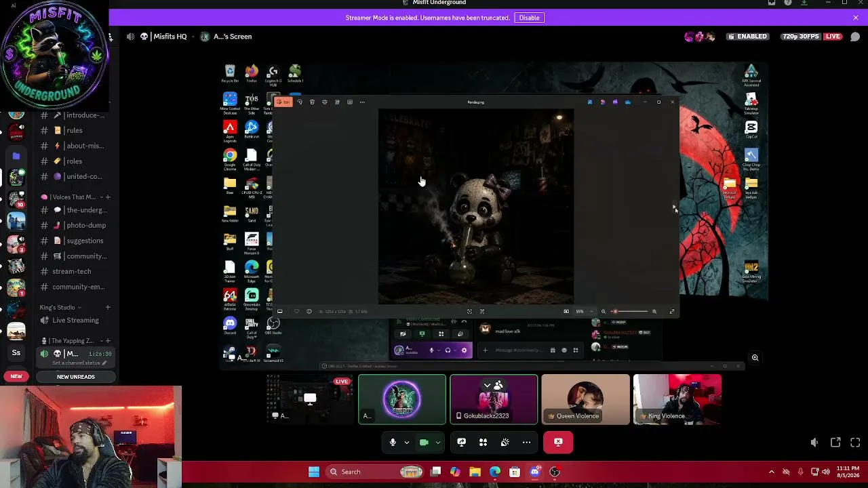Dismiss the Streamer Mode banner

point(856,18)
